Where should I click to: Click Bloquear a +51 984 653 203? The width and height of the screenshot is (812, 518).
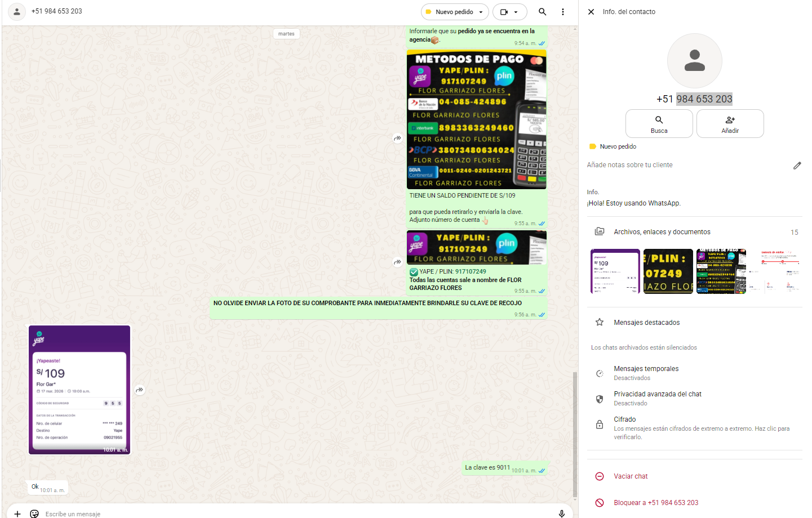pos(655,503)
